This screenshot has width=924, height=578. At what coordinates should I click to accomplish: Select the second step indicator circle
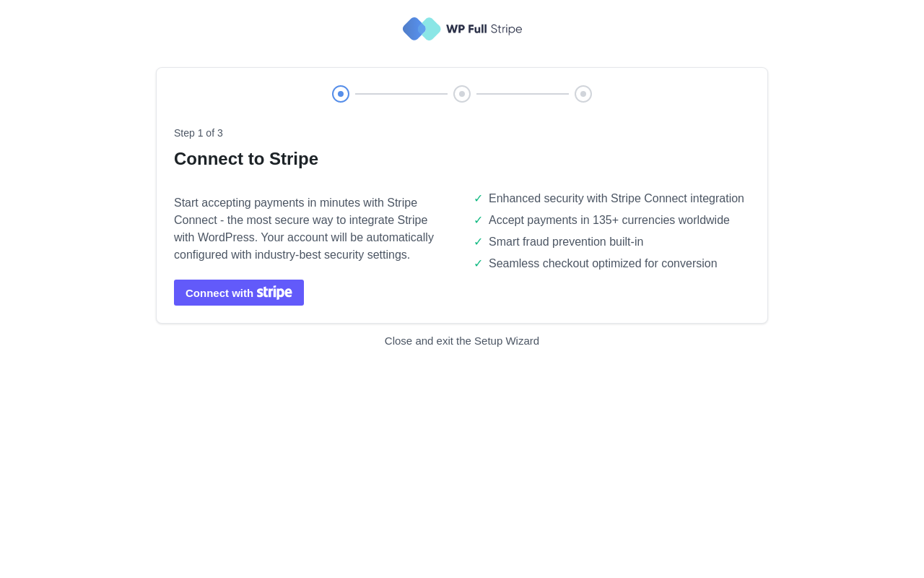tap(462, 94)
